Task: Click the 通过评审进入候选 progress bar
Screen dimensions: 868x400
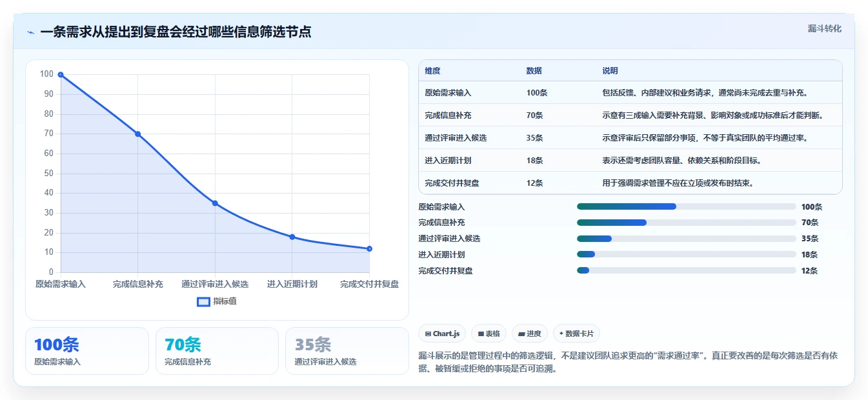Action: click(686, 239)
